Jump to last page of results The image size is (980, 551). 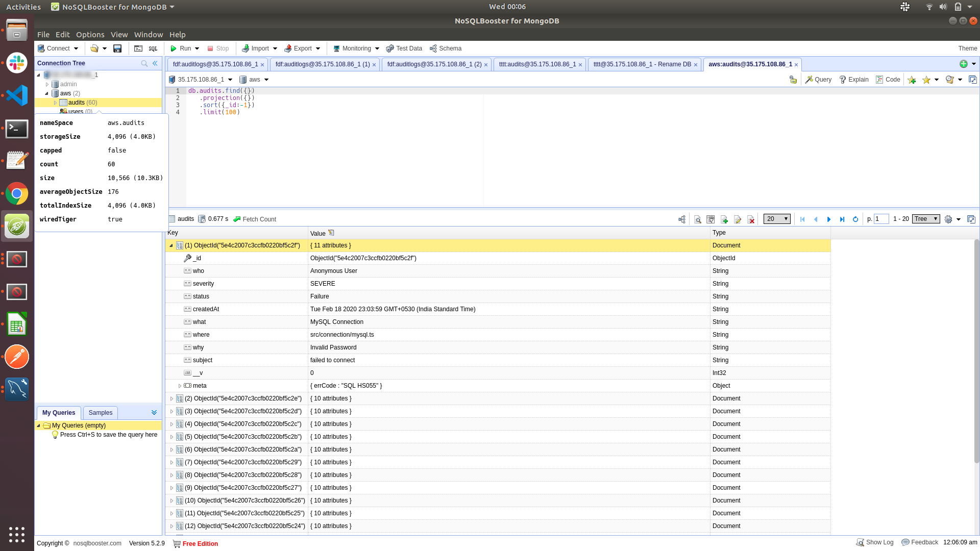click(842, 219)
